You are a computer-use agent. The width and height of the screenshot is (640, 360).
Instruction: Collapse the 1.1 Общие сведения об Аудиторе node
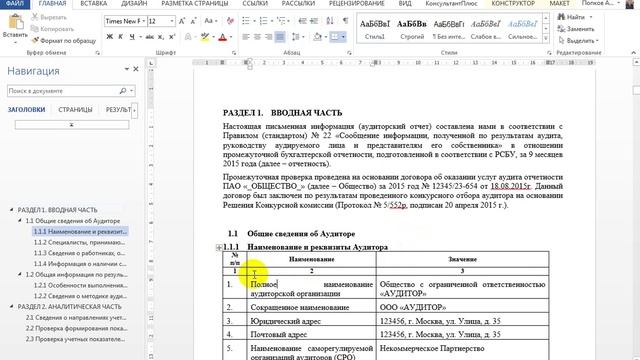click(20, 220)
